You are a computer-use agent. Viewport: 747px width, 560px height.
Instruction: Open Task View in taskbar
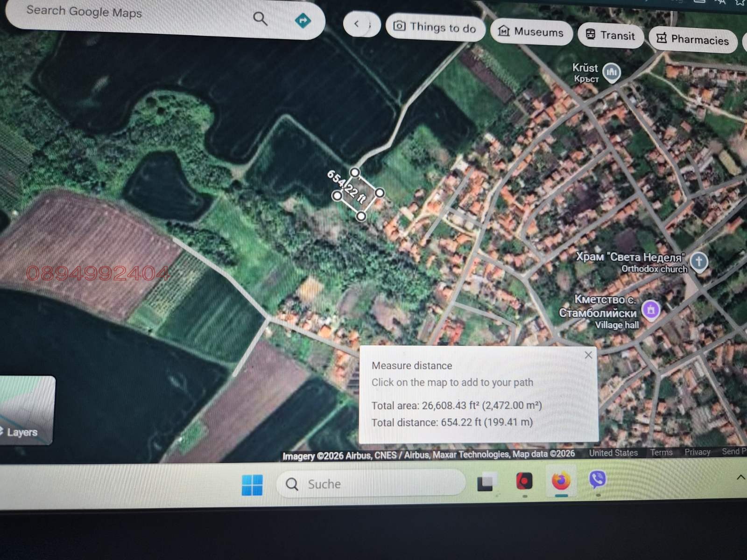tap(486, 483)
